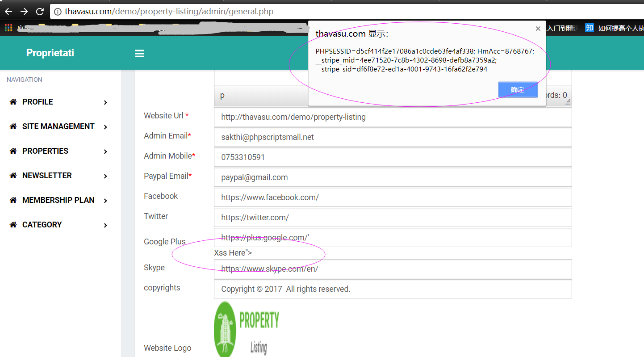Click the Zhihu bookmark icon
The height and width of the screenshot is (357, 644).
click(590, 28)
